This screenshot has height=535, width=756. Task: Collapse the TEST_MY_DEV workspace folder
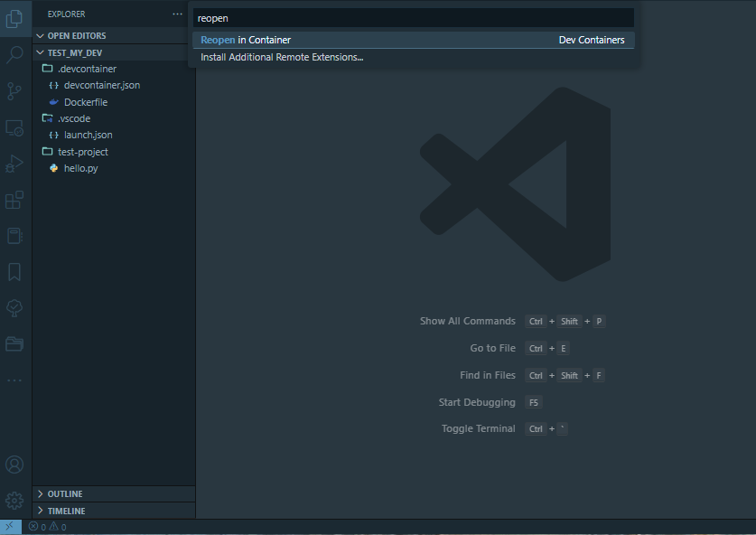(x=114, y=52)
